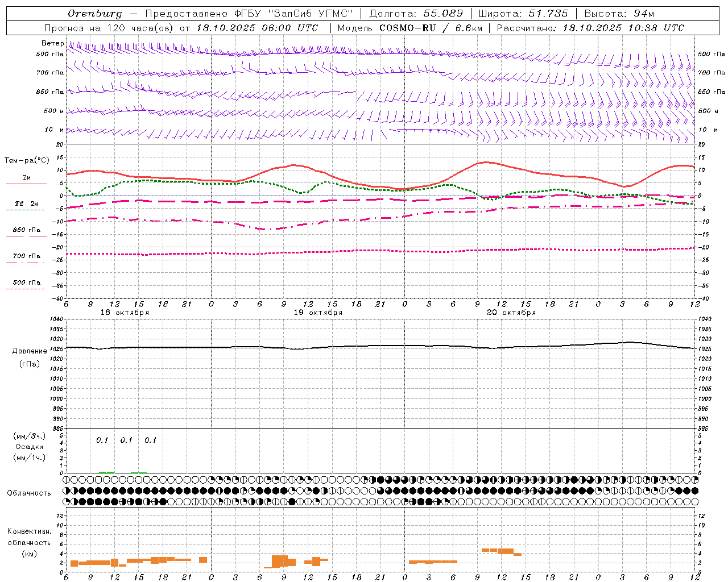Click the "18.10.2025 06:00 UTC" forecast start time
Screen dimensions: 728x582
pos(258,28)
